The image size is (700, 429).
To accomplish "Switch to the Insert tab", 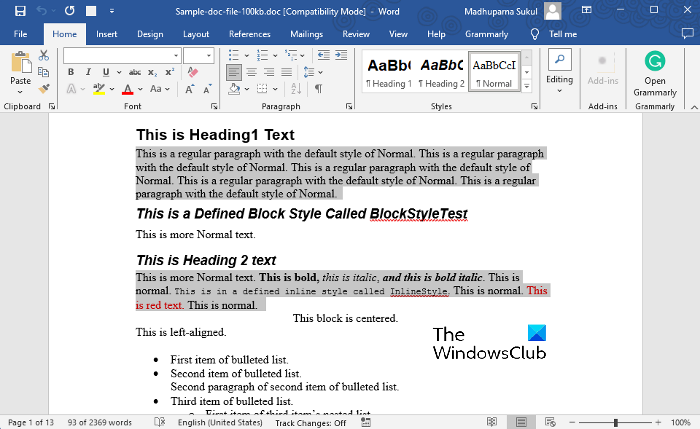I will tap(106, 34).
